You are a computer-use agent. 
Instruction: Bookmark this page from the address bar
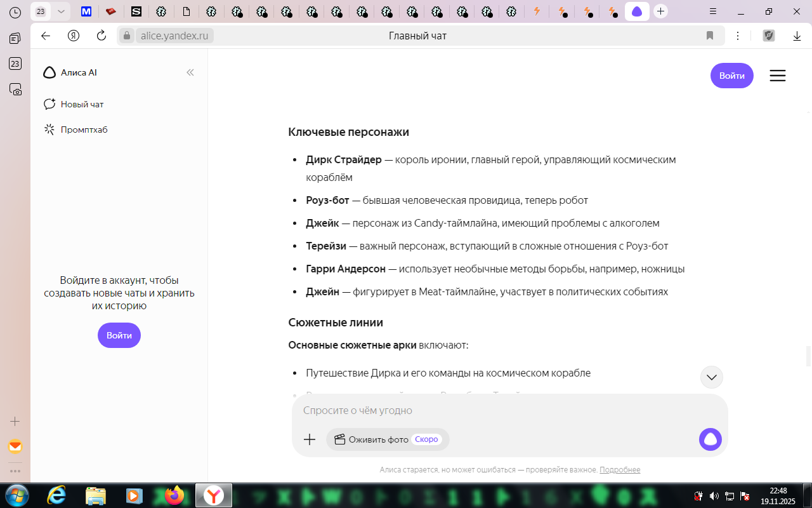[x=710, y=36]
